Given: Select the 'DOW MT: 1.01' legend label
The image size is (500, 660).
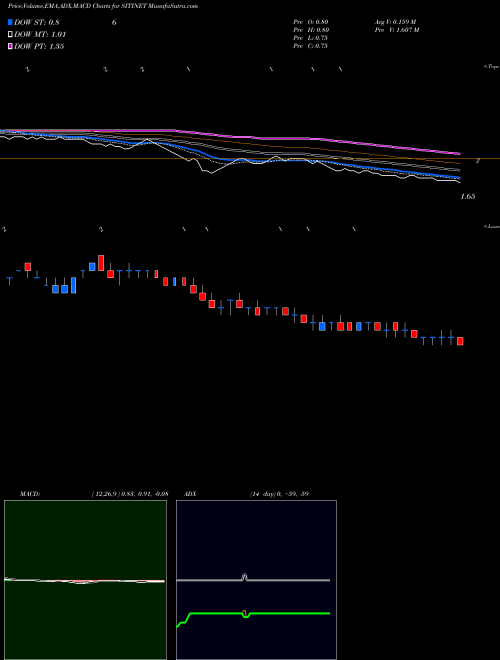Looking at the screenshot, I should coord(40,35).
